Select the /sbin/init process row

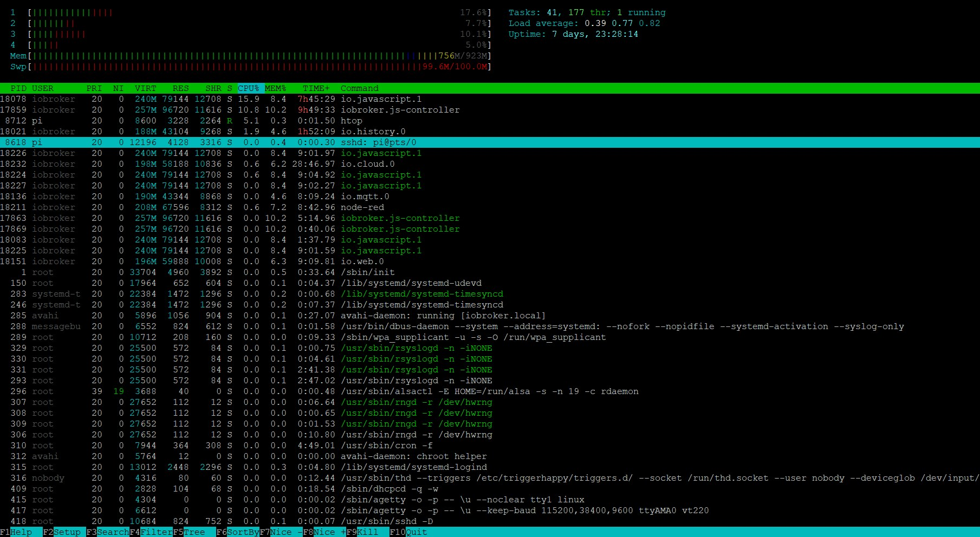tap(490, 272)
